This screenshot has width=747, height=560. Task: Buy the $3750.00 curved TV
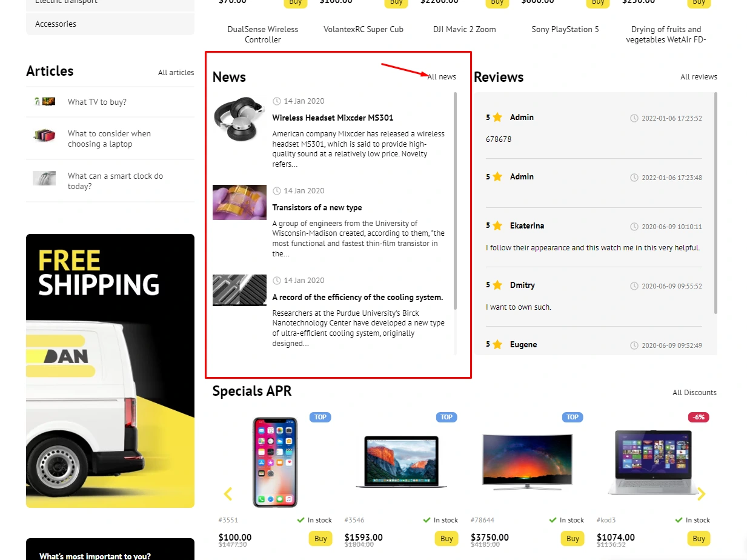click(x=573, y=538)
